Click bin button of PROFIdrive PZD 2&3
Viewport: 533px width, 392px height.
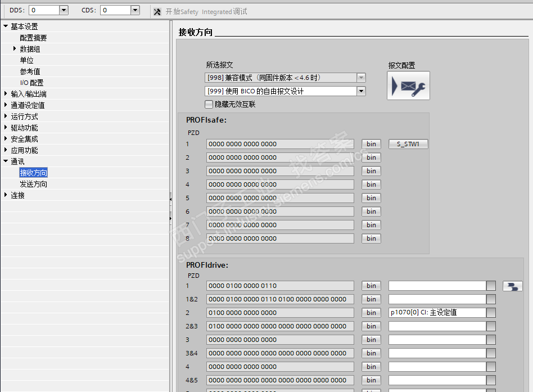click(371, 326)
